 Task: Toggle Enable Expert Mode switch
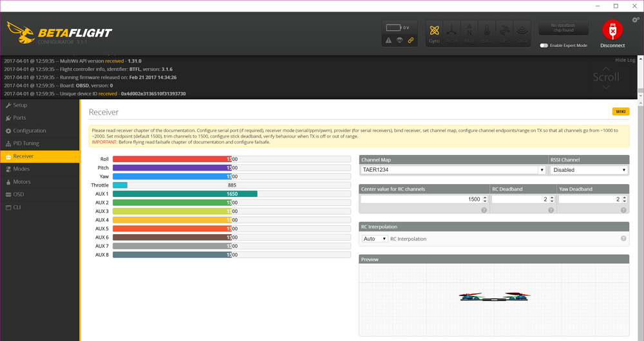coord(544,46)
